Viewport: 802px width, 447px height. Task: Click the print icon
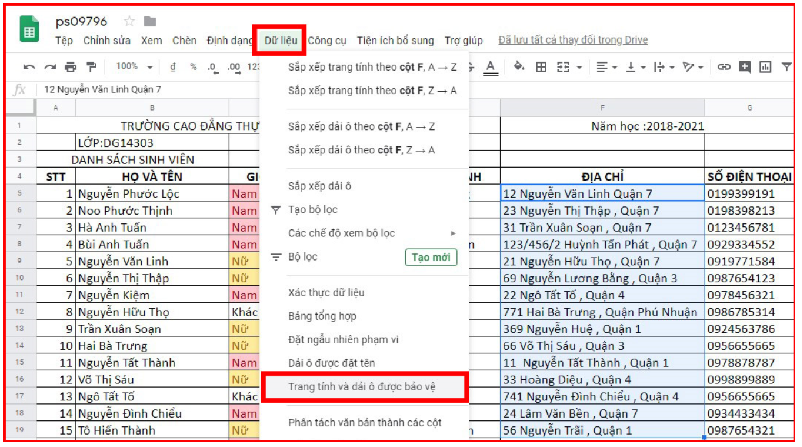tap(70, 67)
